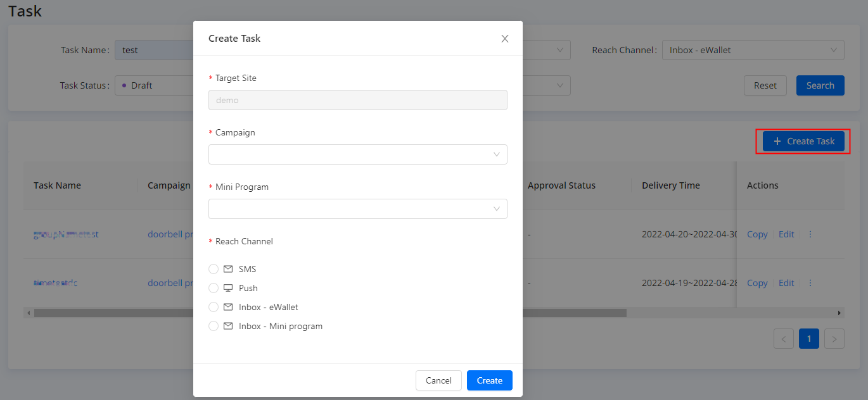Screen dimensions: 868x400
Task: Select Inbox - Mini program radio option
Action: [214, 326]
